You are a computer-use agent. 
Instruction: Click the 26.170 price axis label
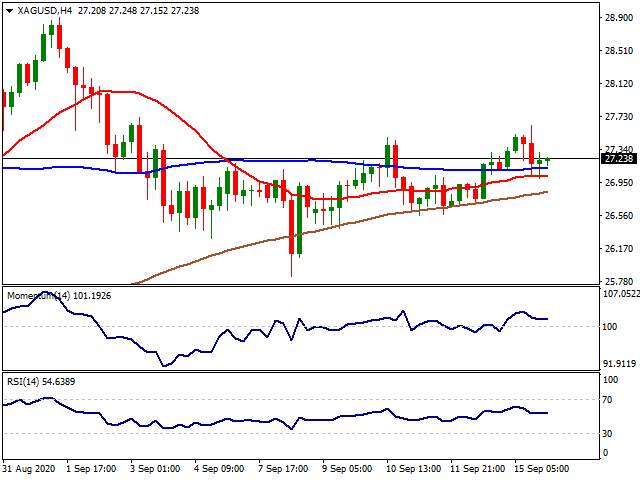(x=619, y=249)
